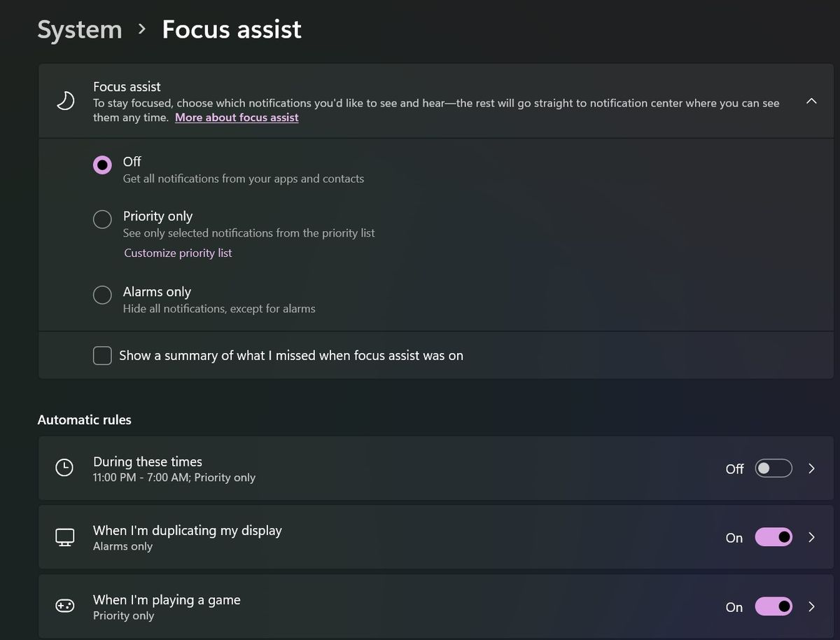Open playing a game rule details chevron
Screen dimensions: 840x640
(x=812, y=606)
